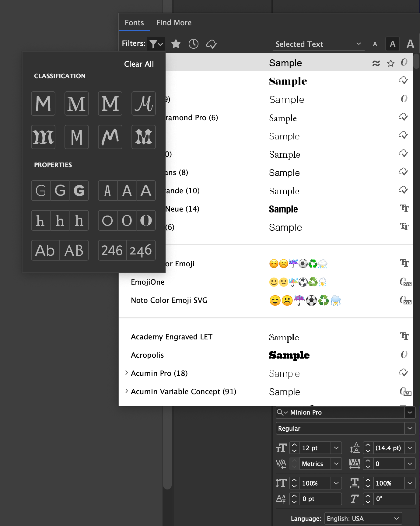Select the regular weight G property filter
The width and height of the screenshot is (420, 526).
point(60,191)
